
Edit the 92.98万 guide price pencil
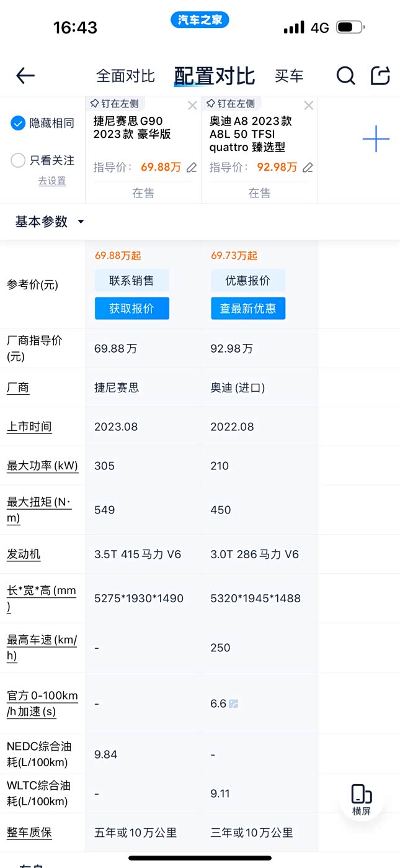point(308,168)
